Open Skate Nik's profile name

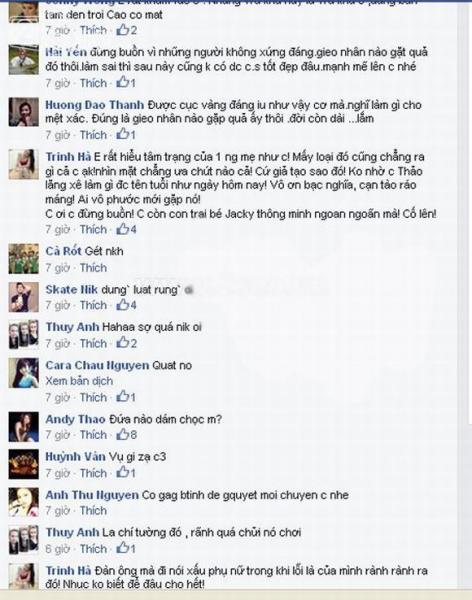click(x=72, y=290)
